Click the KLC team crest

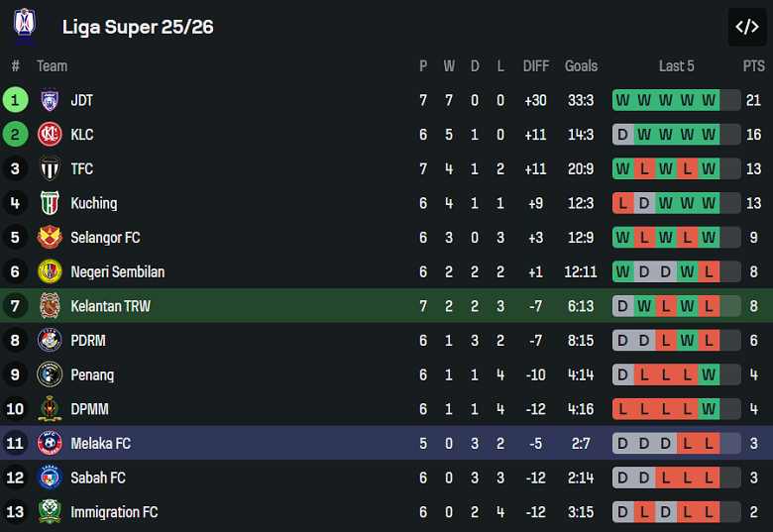pos(50,135)
